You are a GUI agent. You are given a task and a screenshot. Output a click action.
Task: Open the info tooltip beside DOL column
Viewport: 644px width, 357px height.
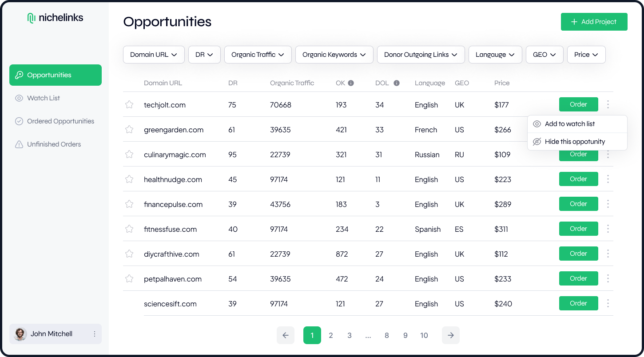[397, 83]
